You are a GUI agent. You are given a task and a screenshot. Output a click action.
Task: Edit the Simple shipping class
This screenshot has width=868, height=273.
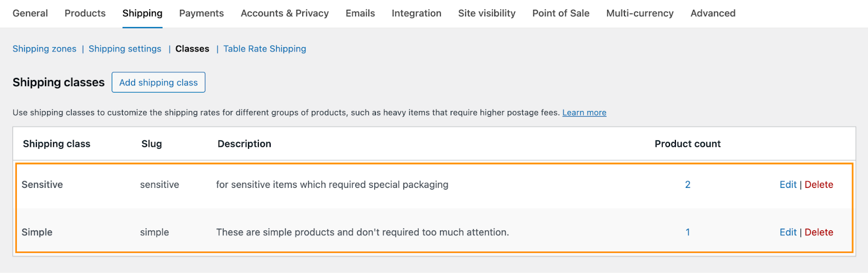point(788,232)
